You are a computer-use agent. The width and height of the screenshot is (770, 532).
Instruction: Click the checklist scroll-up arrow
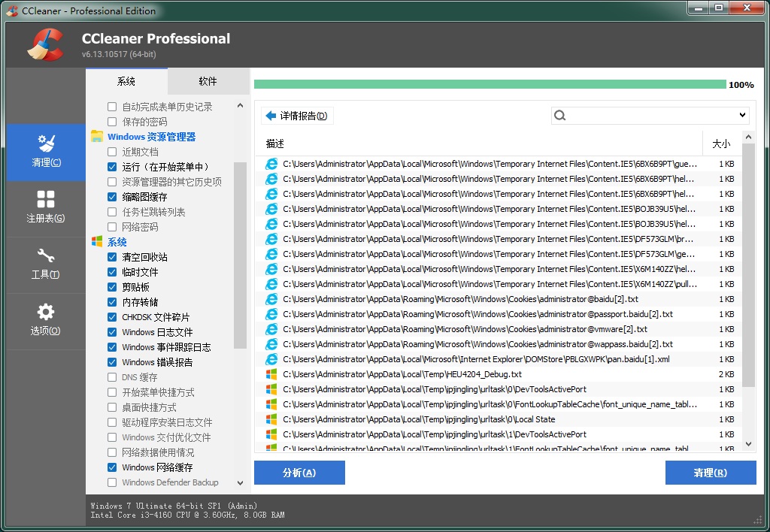[240, 105]
